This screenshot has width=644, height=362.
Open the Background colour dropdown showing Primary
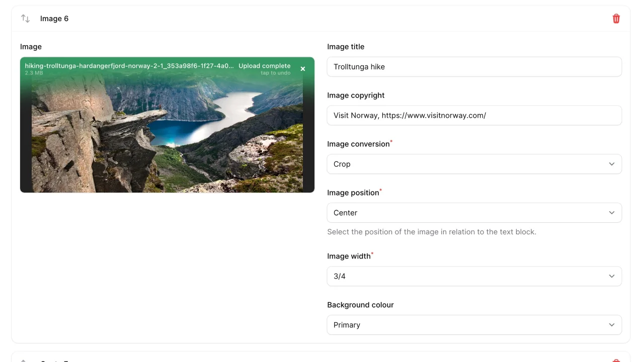pyautogui.click(x=474, y=325)
